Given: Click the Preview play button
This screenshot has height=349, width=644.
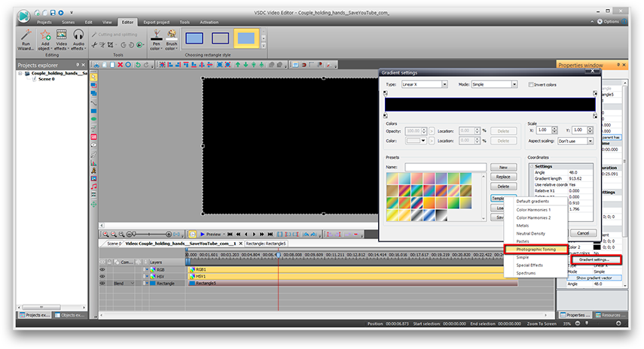Looking at the screenshot, I should click(211, 234).
